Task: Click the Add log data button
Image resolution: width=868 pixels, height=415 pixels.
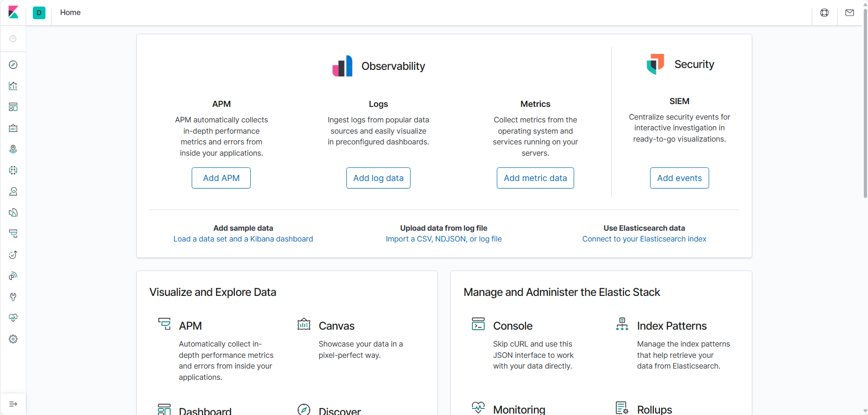Action: (x=378, y=178)
